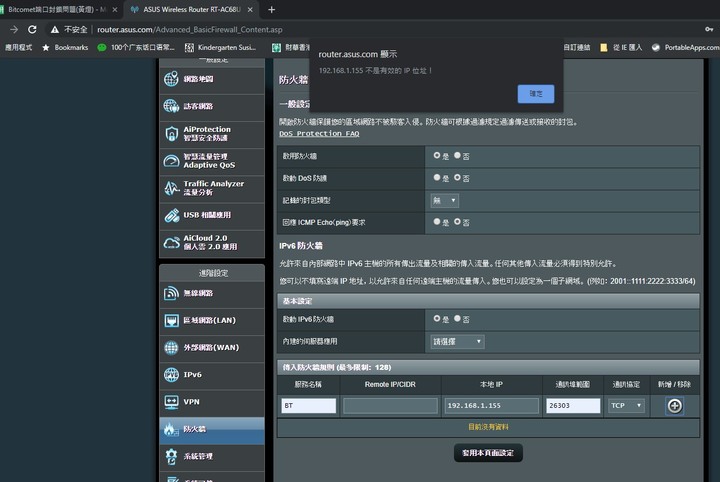Click the 目前沒有資料 no data message

click(488, 427)
